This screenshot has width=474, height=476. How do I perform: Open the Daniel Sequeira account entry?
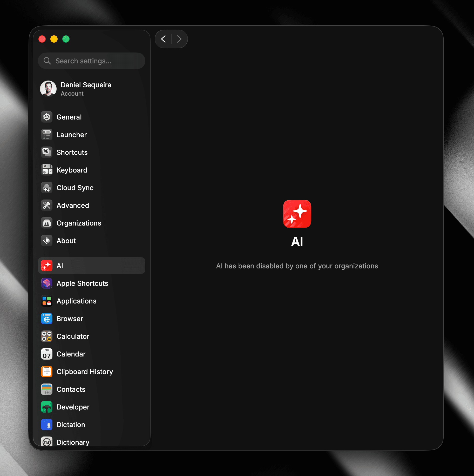92,89
